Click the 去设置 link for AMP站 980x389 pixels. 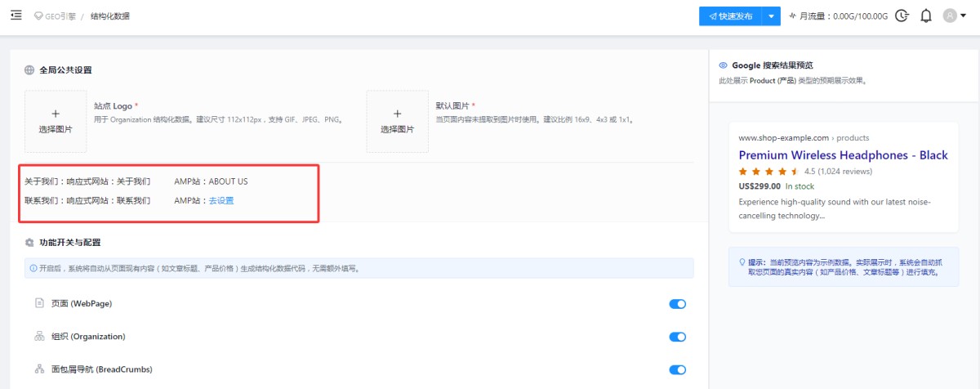pyautogui.click(x=221, y=200)
